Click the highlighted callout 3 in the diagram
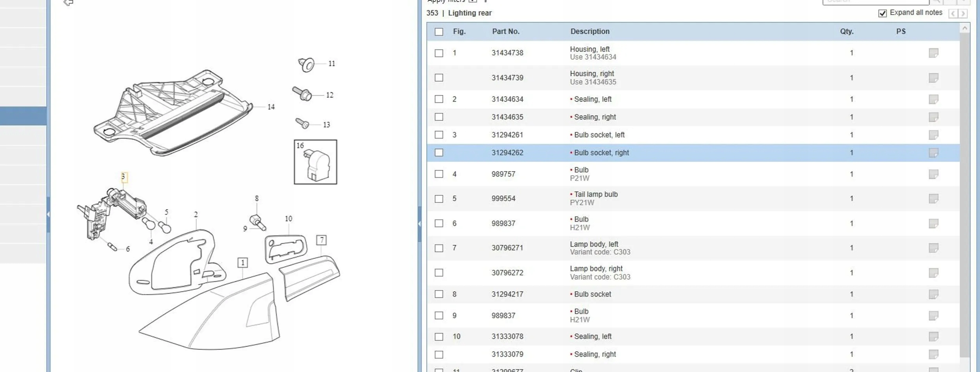The width and height of the screenshot is (980, 372). click(x=123, y=177)
